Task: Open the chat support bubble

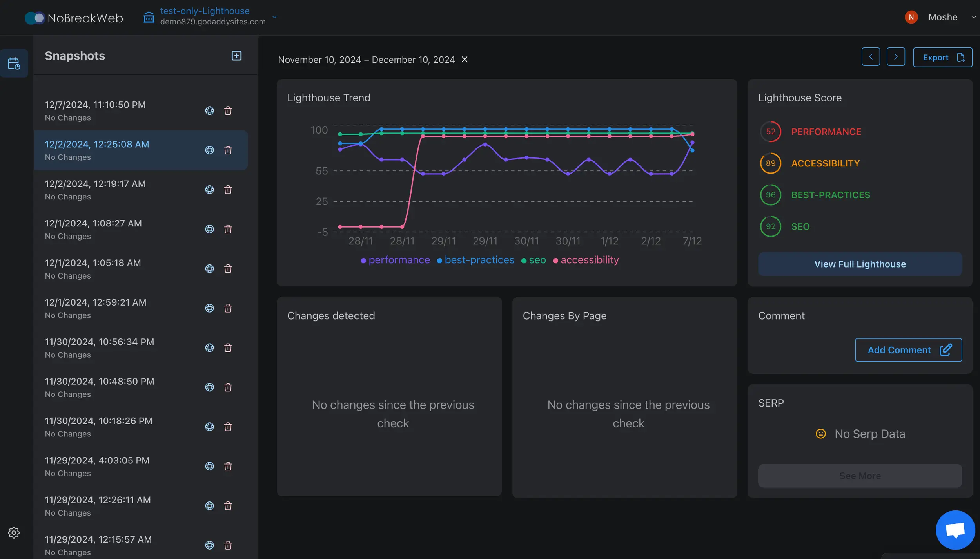Action: (x=955, y=530)
